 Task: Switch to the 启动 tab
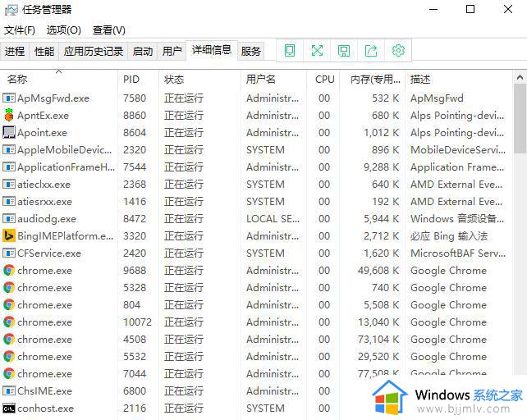click(143, 51)
